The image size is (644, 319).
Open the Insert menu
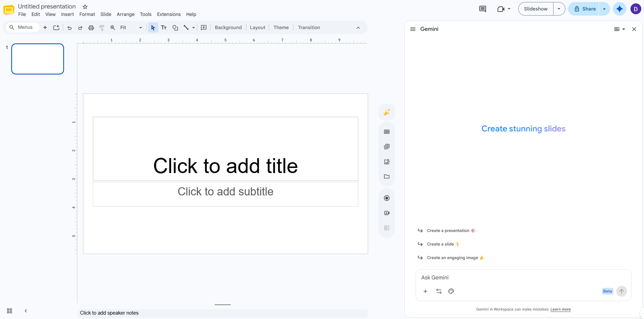(x=67, y=14)
